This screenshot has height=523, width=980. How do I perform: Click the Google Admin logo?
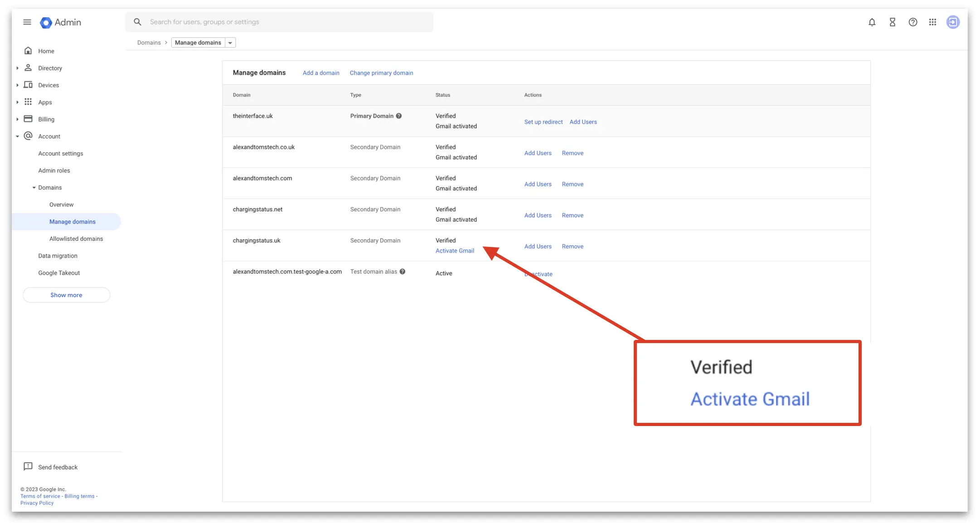(x=61, y=22)
